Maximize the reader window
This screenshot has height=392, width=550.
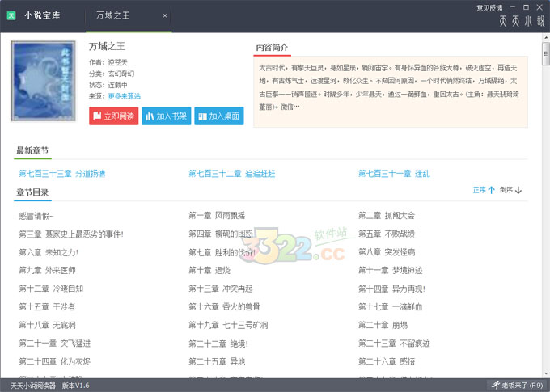click(526, 7)
